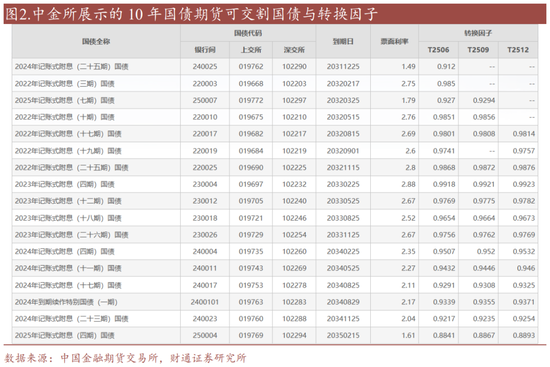Click maturity date 20350215 cell
550x367 pixels.
coord(343,335)
